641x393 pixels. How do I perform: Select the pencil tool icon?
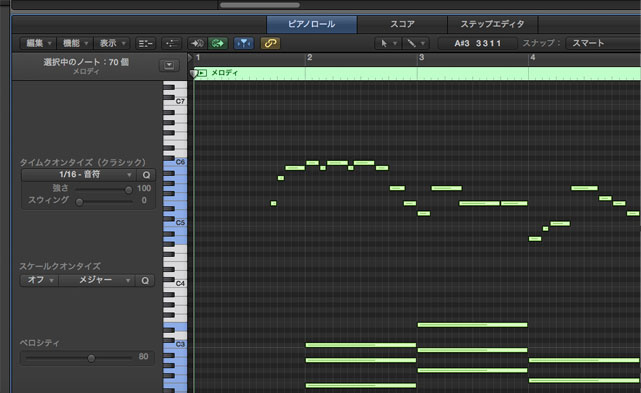[x=411, y=43]
